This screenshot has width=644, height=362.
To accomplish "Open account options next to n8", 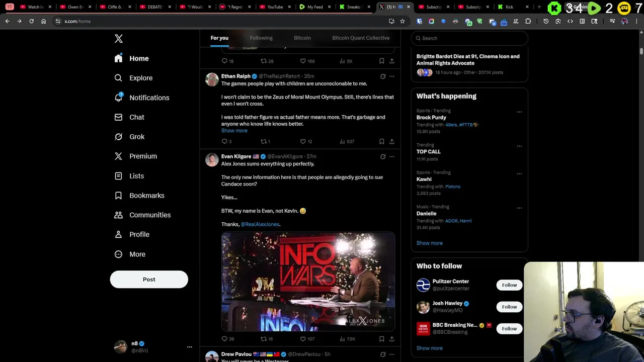I will 190,347.
